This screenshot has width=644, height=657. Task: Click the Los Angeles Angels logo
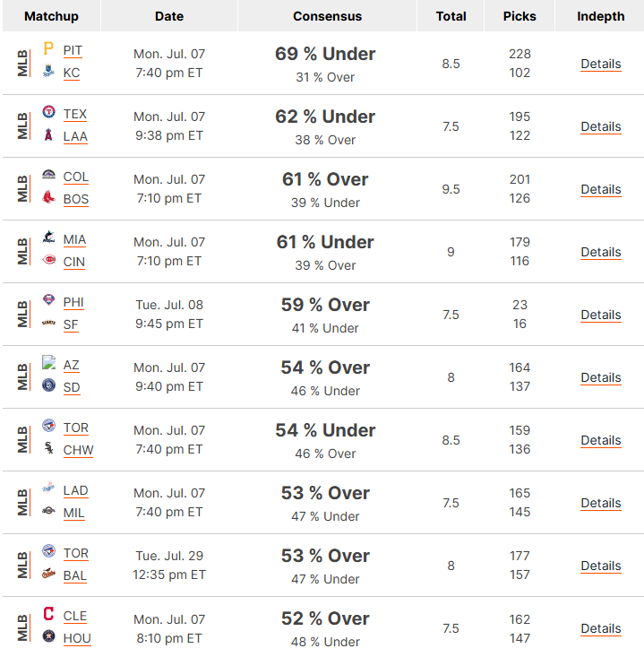pyautogui.click(x=48, y=134)
